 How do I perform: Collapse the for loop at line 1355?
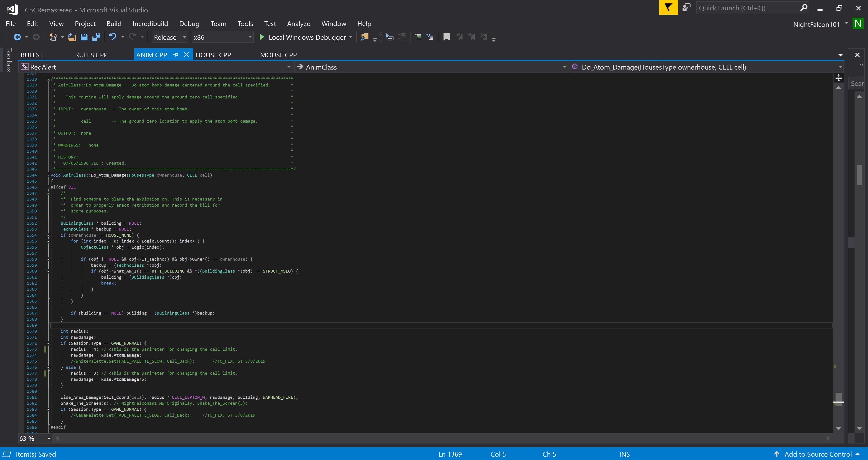click(x=48, y=241)
